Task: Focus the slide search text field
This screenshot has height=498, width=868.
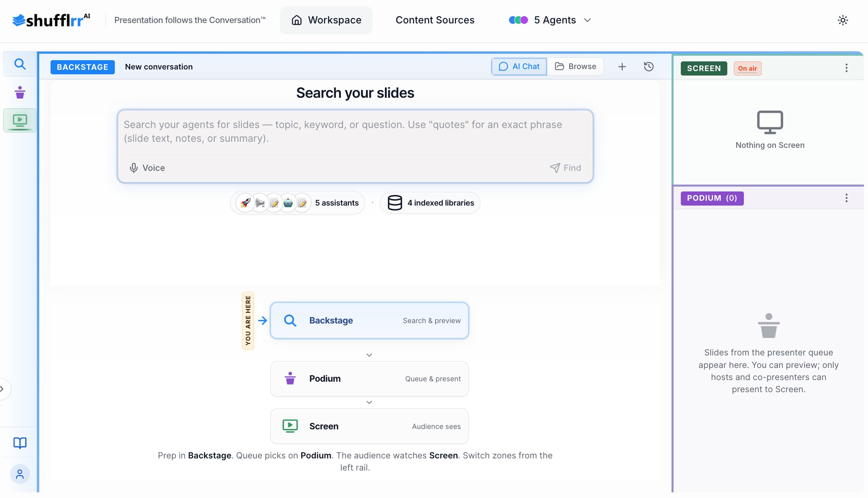Action: pyautogui.click(x=355, y=132)
